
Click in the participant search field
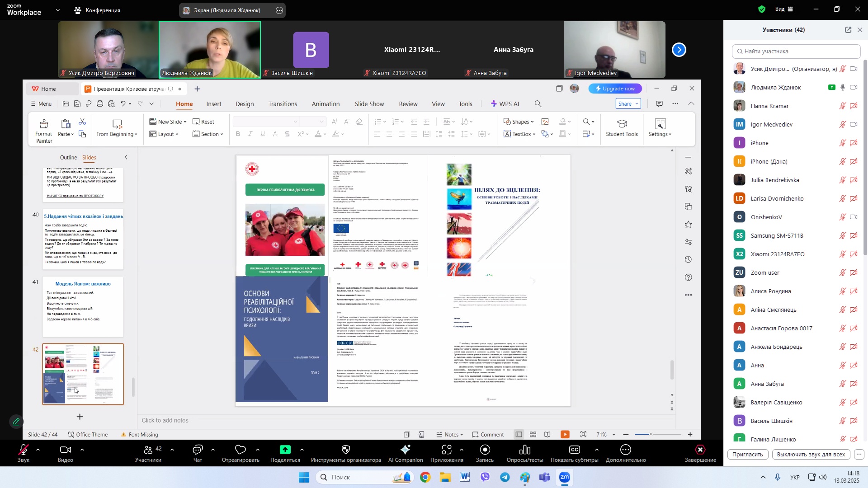pyautogui.click(x=796, y=52)
